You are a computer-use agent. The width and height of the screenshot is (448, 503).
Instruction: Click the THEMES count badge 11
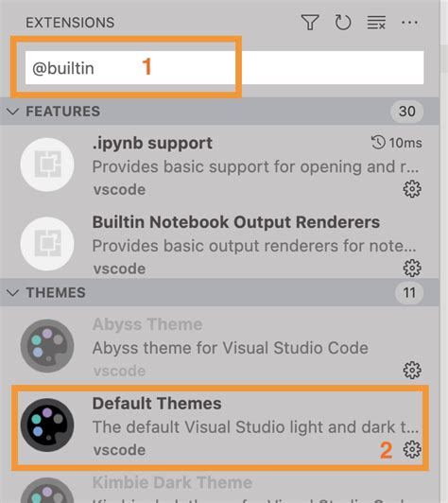point(409,292)
